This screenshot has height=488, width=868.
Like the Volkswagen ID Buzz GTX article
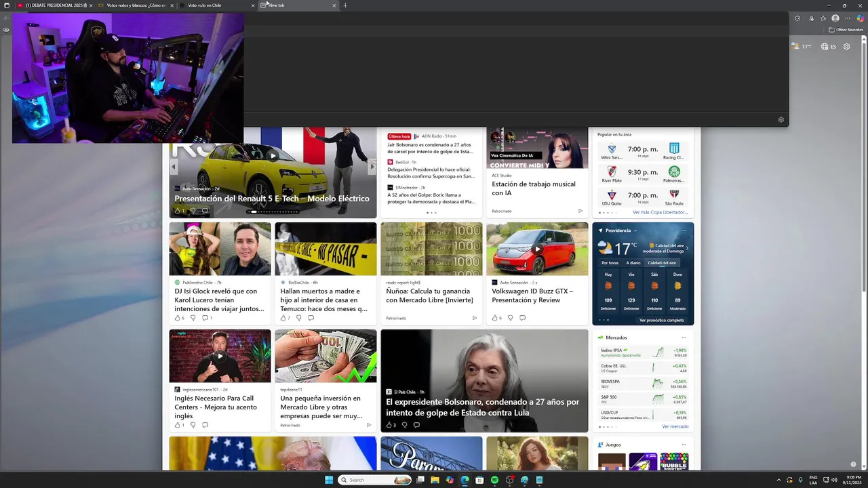[x=496, y=318]
